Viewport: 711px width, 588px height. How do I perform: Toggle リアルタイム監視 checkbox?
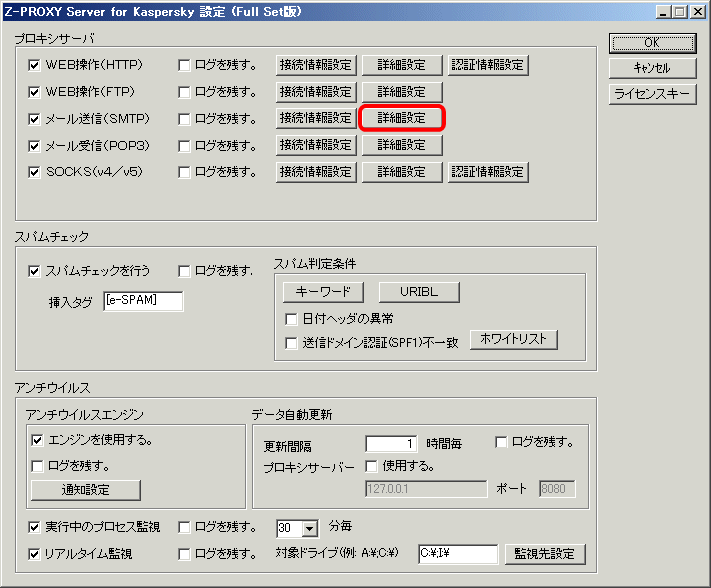point(34,554)
